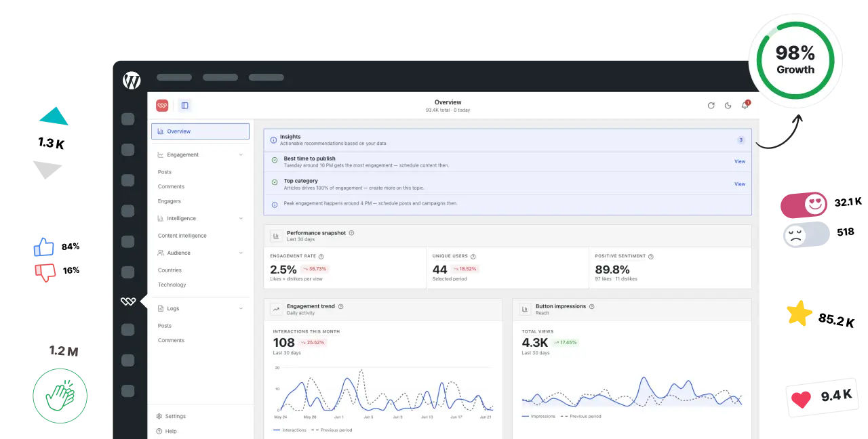Collapse the Logs section chevron
868x439 pixels.
pyautogui.click(x=241, y=309)
